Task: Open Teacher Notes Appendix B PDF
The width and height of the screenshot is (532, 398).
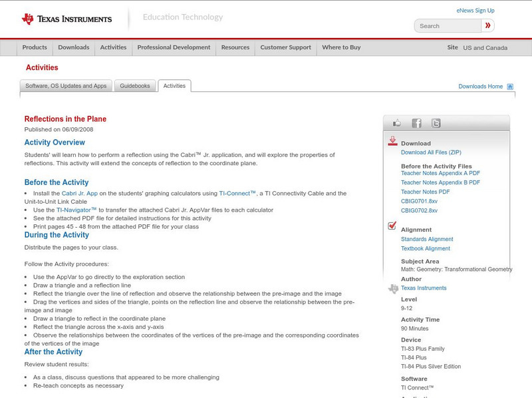Action: 440,182
